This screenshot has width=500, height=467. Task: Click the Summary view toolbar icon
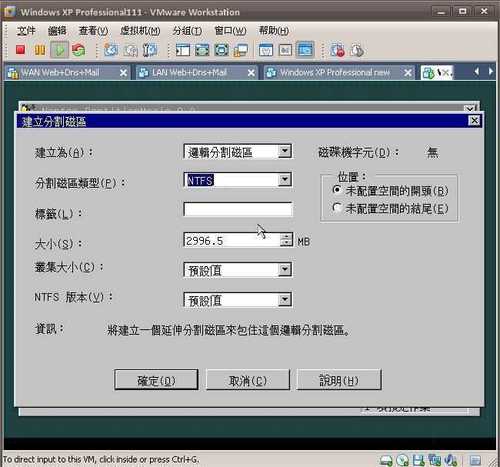pyautogui.click(x=266, y=50)
